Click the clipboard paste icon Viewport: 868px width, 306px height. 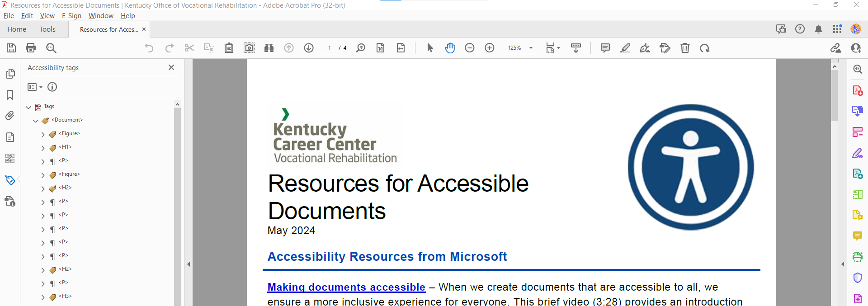point(229,48)
